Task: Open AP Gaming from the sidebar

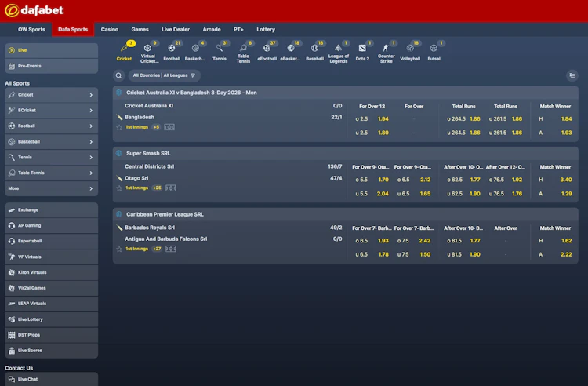Action: click(52, 225)
